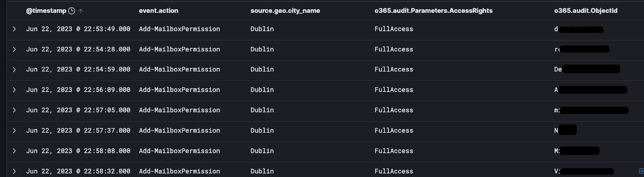Expand the 22:57:37 log row

coord(14,130)
